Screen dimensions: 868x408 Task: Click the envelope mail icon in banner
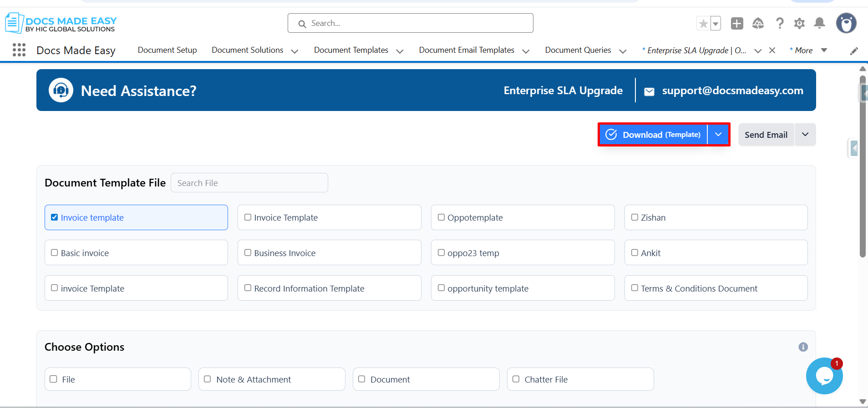point(649,91)
